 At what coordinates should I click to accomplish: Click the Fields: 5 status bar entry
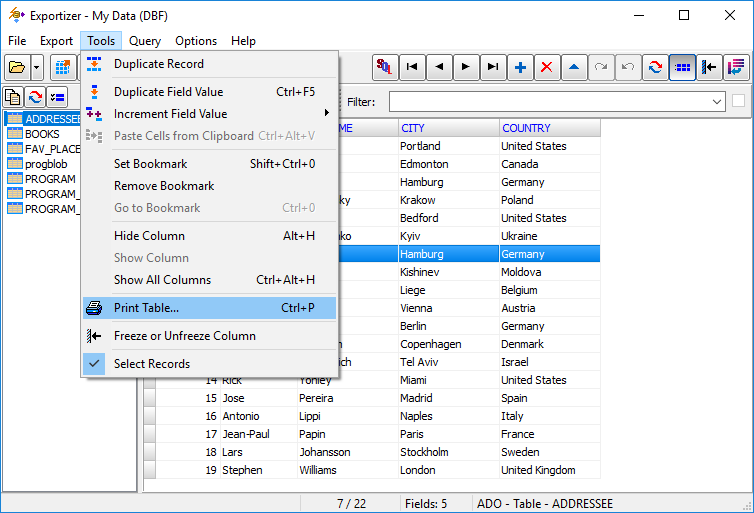tap(426, 504)
